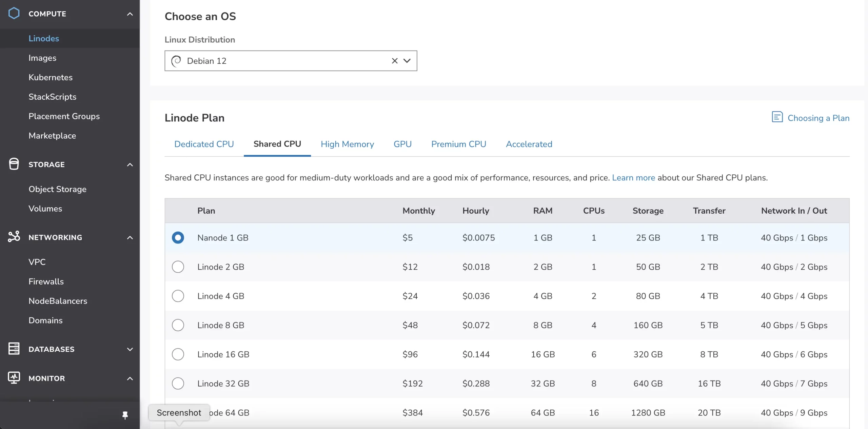
Task: Open Domains in the sidebar
Action: tap(45, 320)
